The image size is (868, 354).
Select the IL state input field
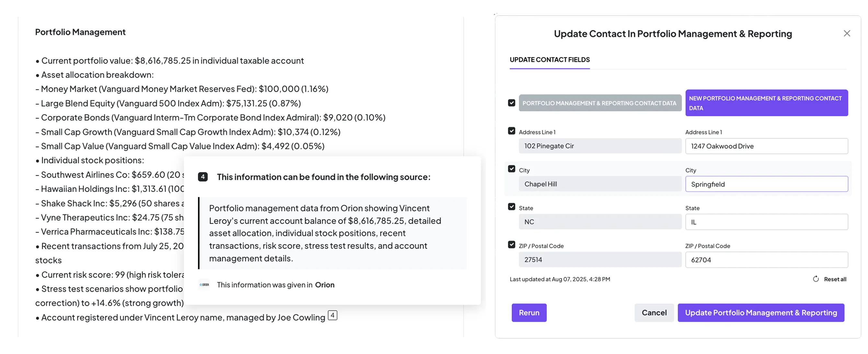point(766,222)
